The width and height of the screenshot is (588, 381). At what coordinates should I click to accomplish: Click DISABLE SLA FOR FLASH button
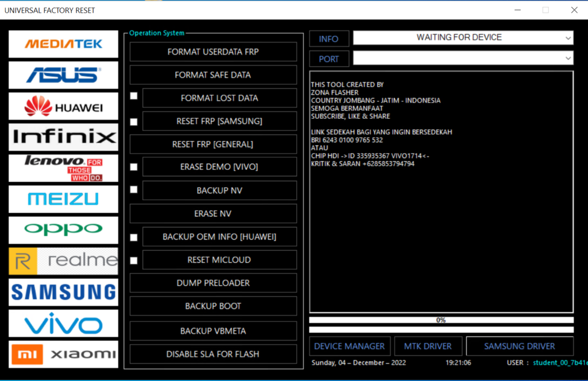213,354
